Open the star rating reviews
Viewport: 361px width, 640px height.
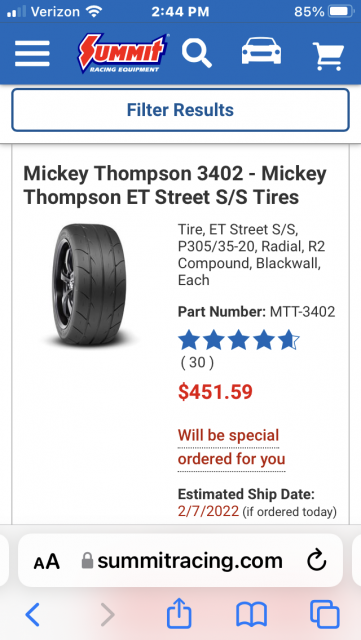point(238,340)
